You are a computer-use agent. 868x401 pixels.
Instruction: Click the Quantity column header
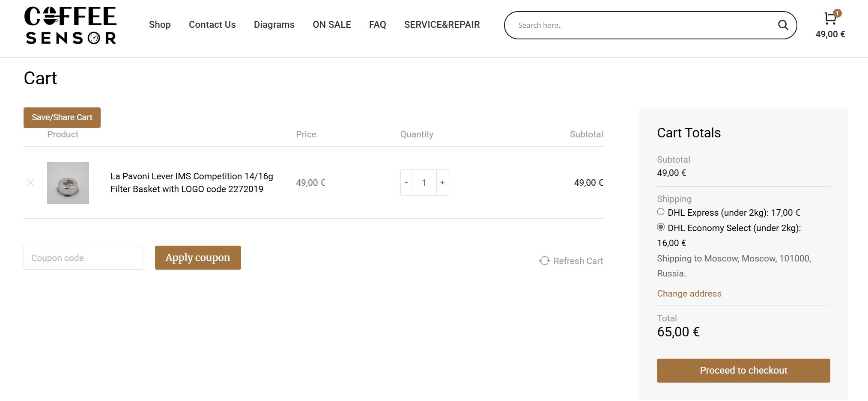point(417,134)
